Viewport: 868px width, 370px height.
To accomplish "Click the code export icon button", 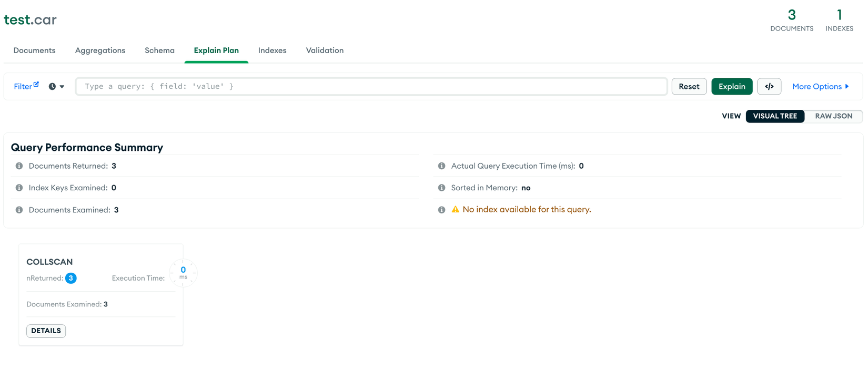I will 769,87.
